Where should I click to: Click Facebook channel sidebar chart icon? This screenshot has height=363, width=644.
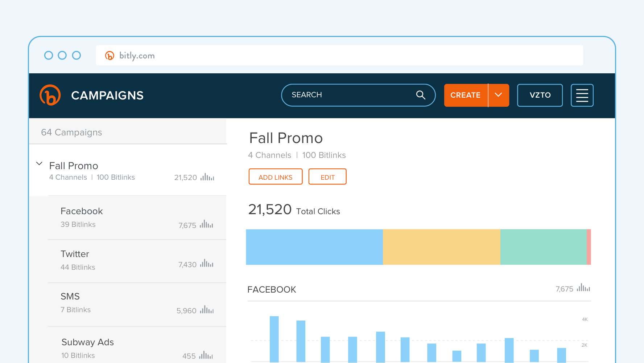point(206,224)
